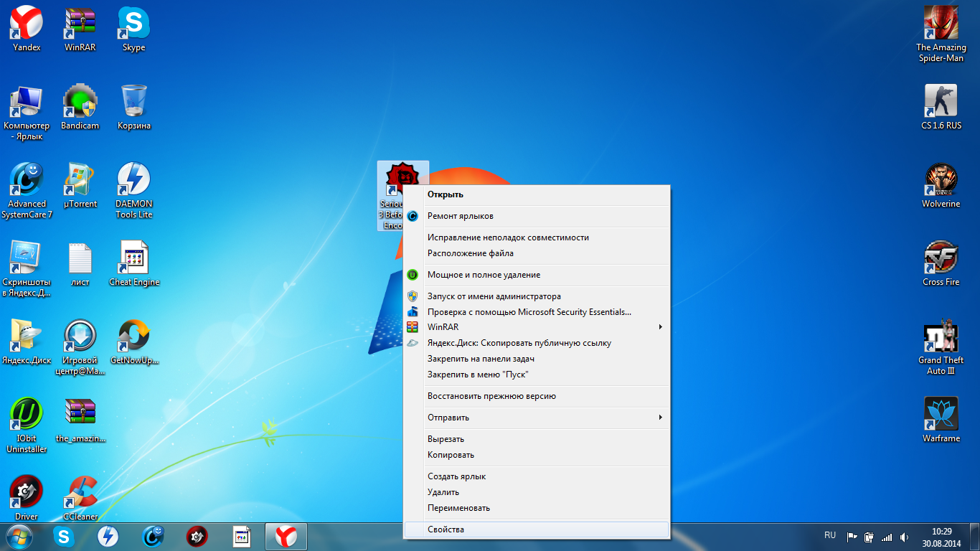
Task: Select the Яндекс.Диск folder icon
Action: [27, 342]
